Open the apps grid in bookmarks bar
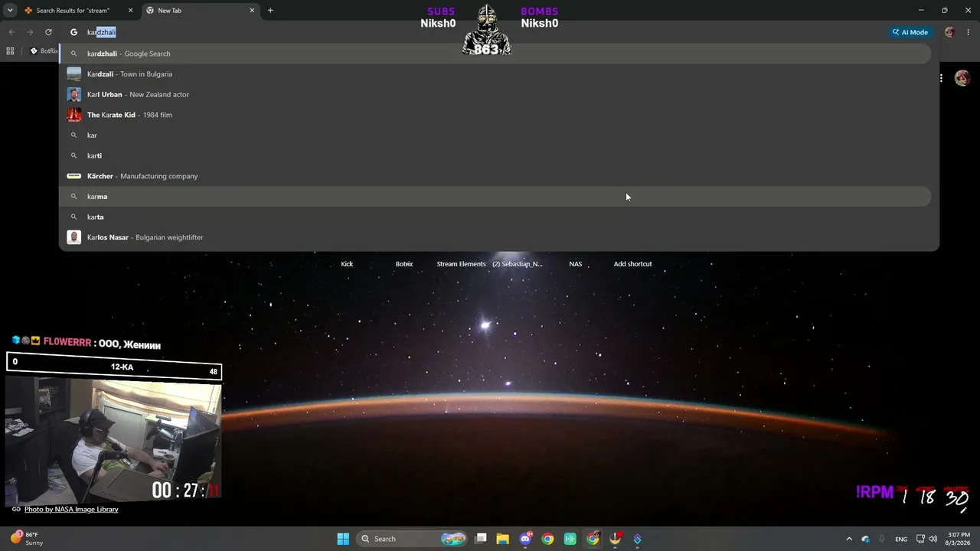980x551 pixels. click(10, 51)
